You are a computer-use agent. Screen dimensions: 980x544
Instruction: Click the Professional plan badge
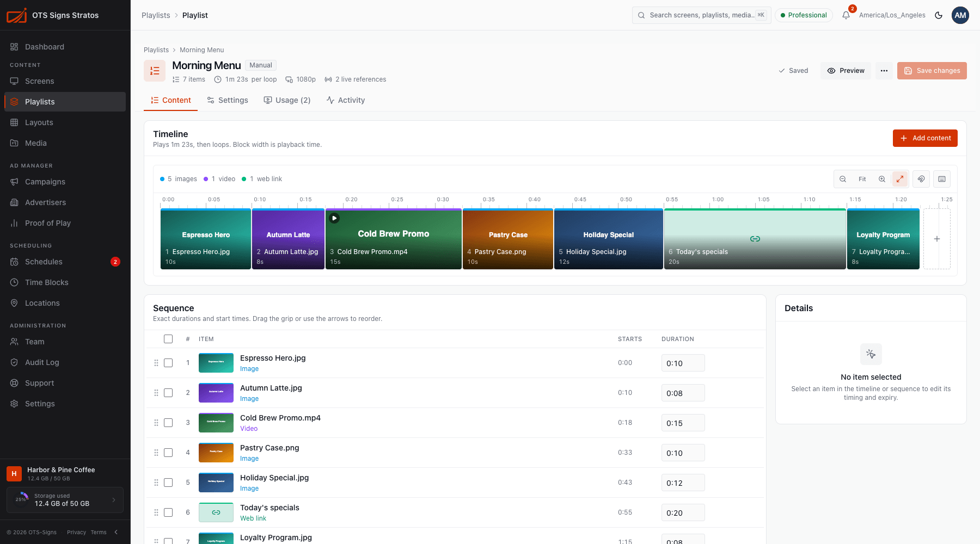pos(804,15)
